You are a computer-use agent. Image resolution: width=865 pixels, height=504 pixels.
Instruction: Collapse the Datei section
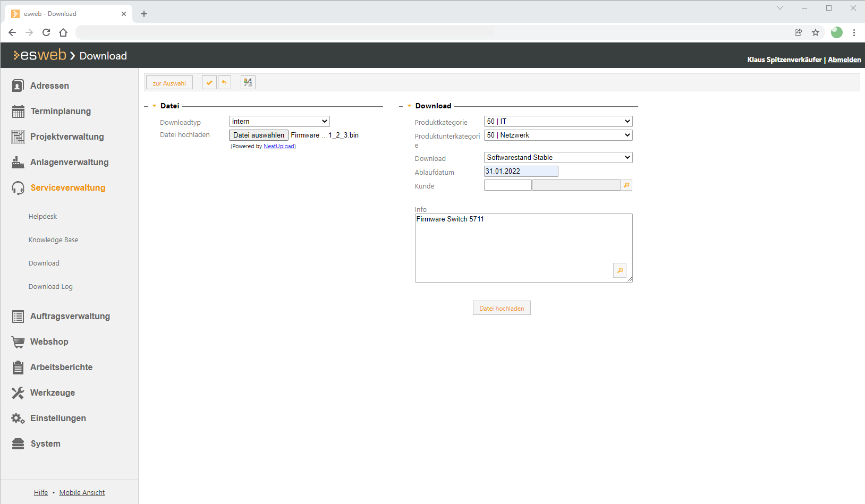[154, 106]
